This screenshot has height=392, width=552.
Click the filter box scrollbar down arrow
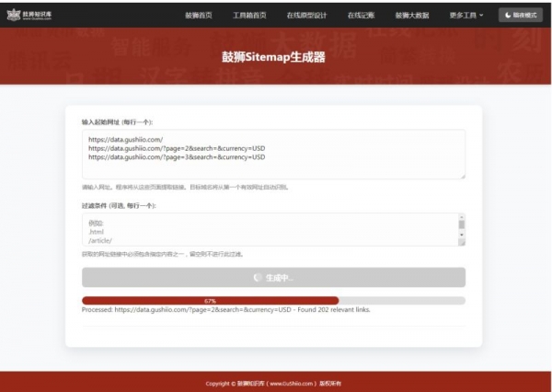pyautogui.click(x=462, y=235)
